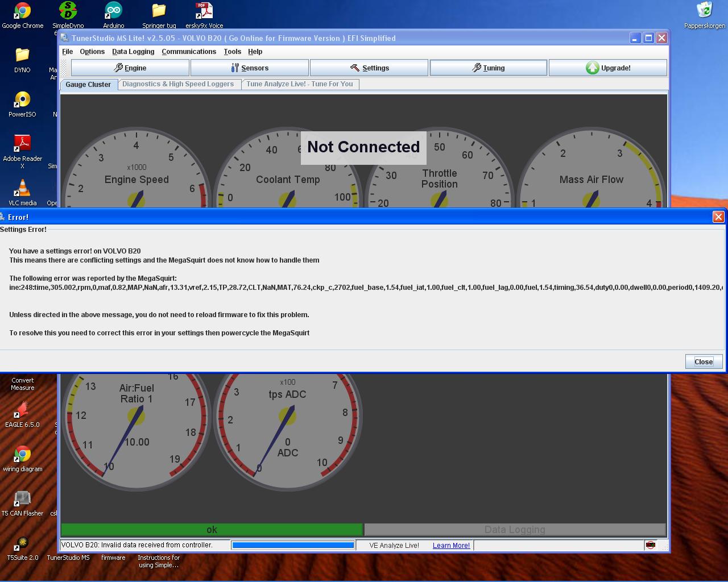Click the Tuning toolbar button

point(489,68)
